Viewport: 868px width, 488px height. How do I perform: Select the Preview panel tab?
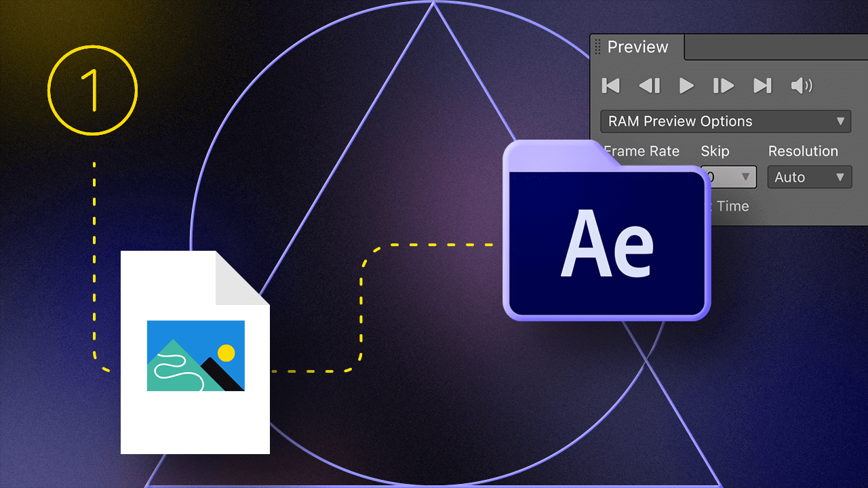(x=637, y=47)
